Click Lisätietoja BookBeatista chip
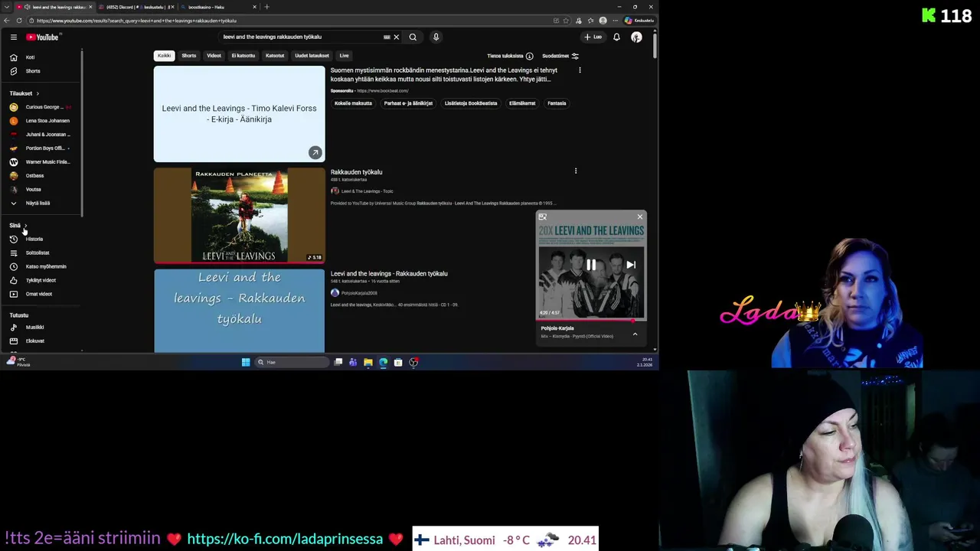The image size is (980, 551). pyautogui.click(x=471, y=103)
